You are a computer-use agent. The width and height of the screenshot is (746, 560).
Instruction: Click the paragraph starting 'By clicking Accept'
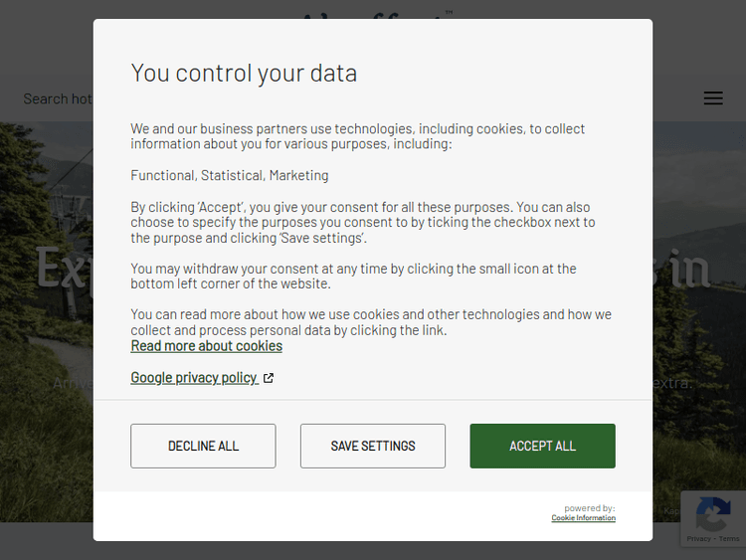(x=363, y=223)
